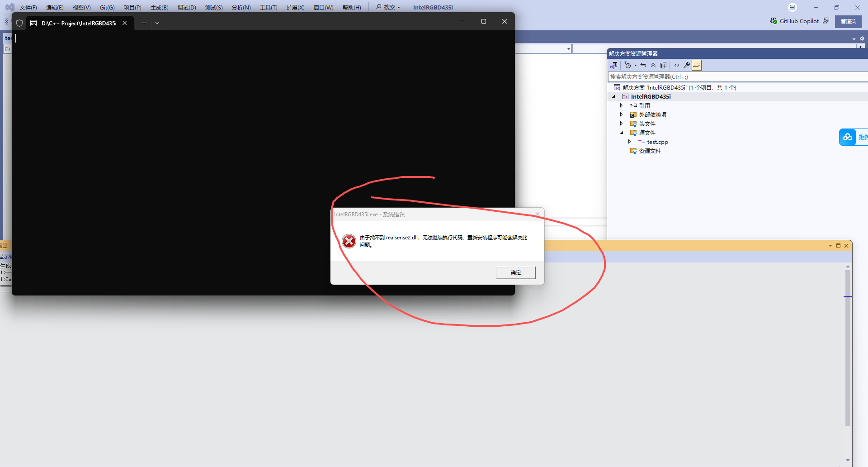Click the document well settings gear icon
Viewport: 868px width, 467px height.
point(862,38)
